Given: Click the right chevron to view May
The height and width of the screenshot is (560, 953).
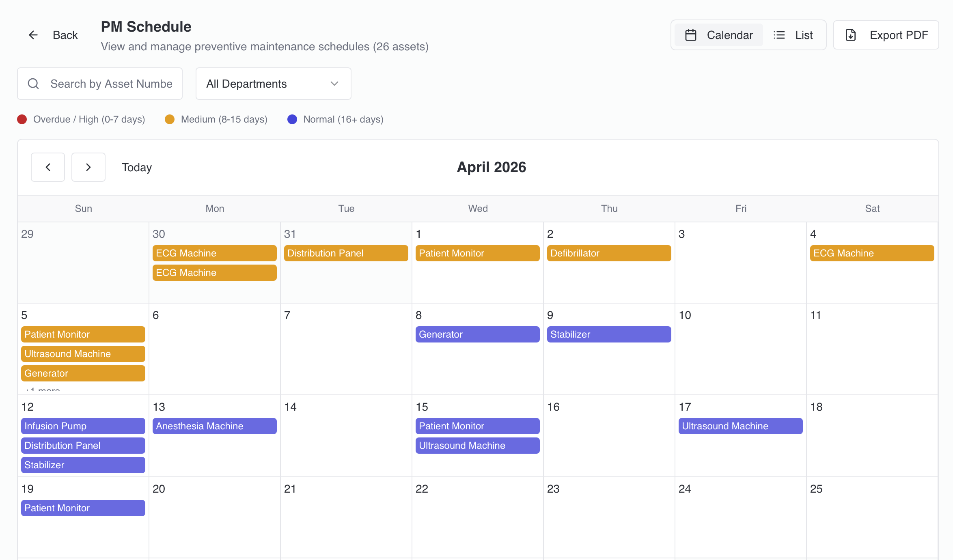Looking at the screenshot, I should click(x=88, y=167).
